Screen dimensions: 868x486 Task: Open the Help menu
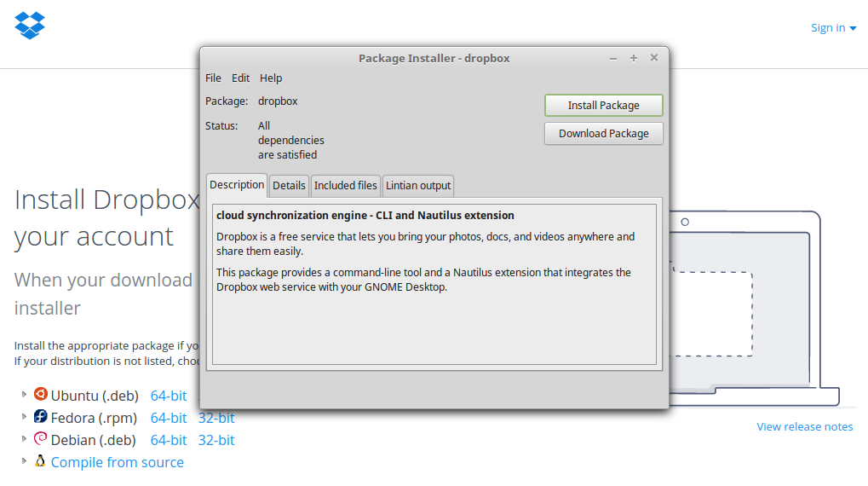pos(271,78)
